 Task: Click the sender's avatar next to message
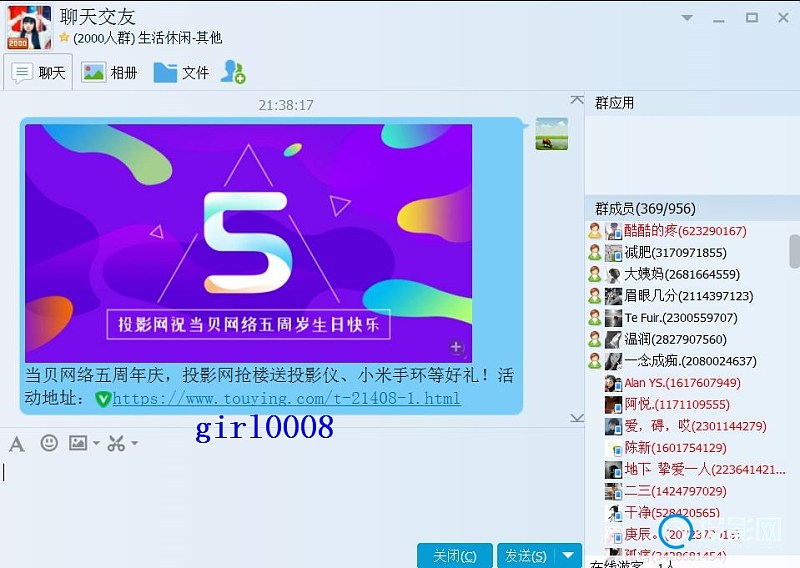click(552, 134)
